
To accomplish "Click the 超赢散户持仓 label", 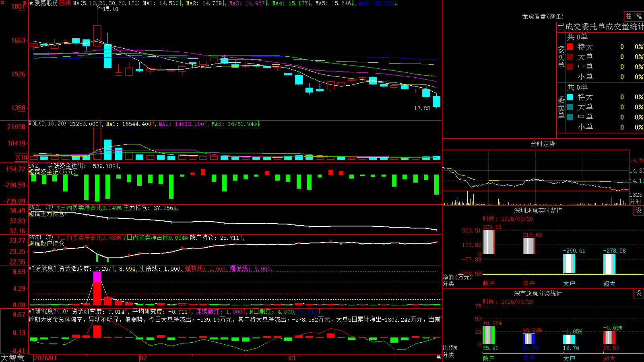I will (46, 243).
